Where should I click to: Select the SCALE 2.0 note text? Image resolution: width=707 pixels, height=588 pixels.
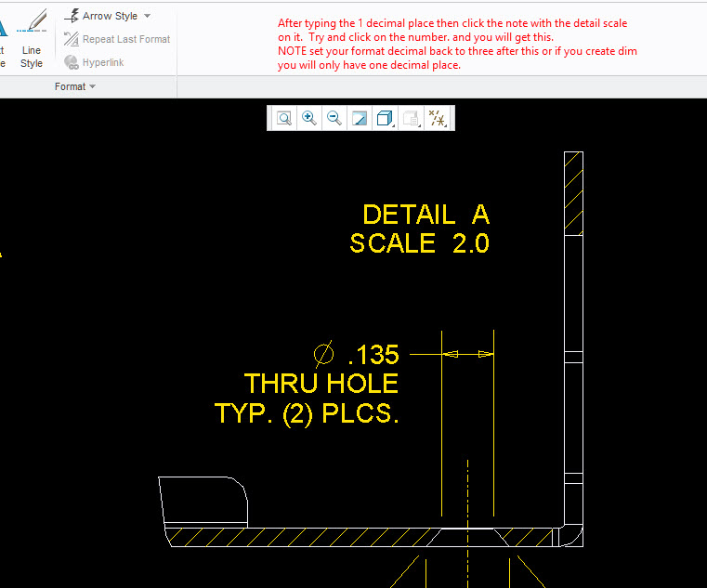pos(419,243)
